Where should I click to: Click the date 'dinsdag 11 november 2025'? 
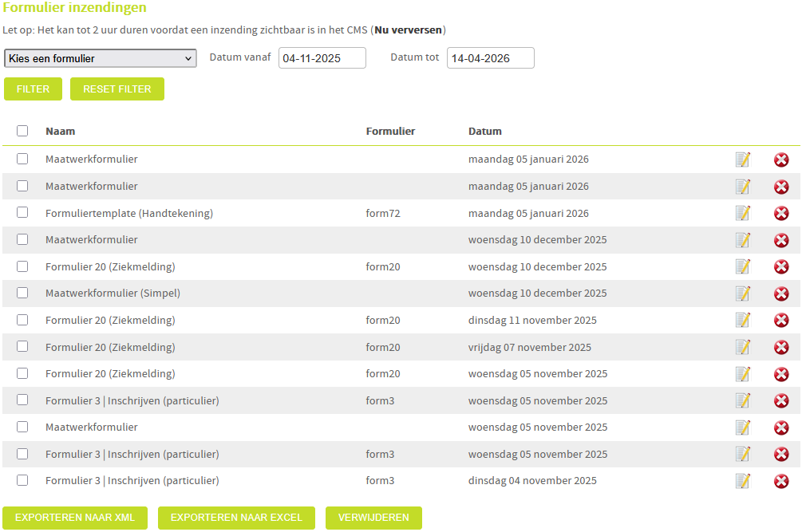tap(532, 321)
